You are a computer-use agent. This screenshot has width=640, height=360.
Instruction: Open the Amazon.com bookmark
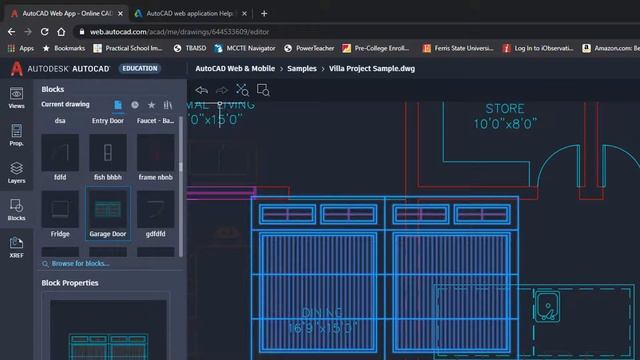pyautogui.click(x=611, y=48)
